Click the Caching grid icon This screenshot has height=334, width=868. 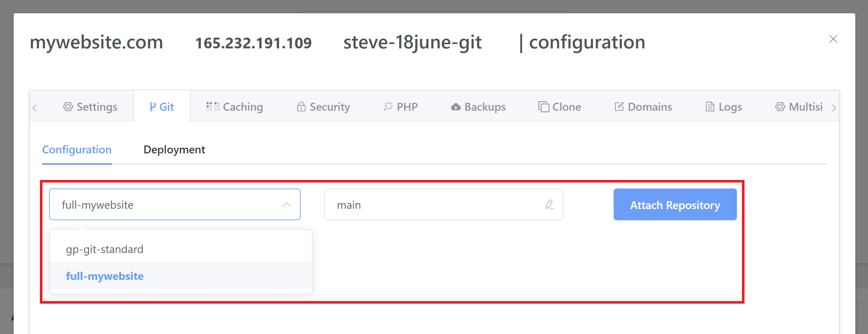(x=213, y=107)
